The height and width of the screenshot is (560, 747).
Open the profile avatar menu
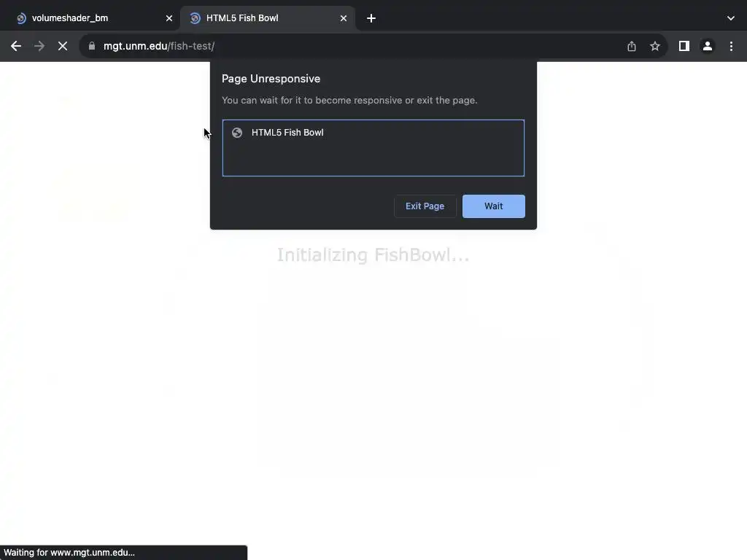(708, 46)
